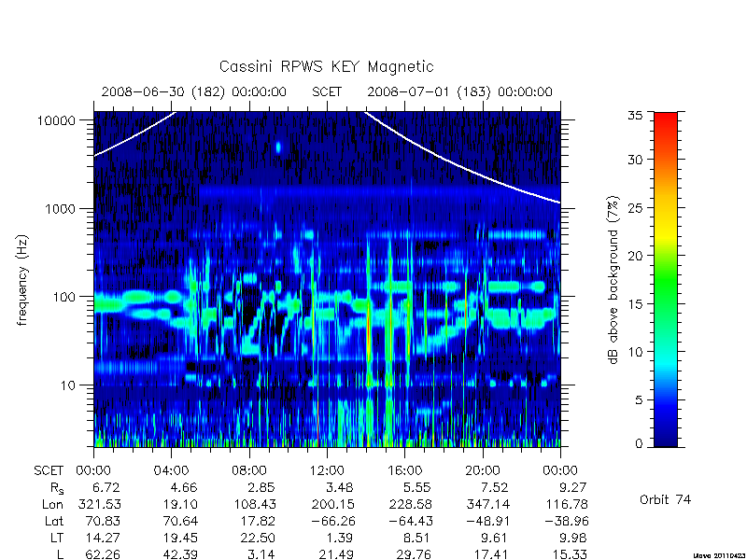Click the Rs value 5.55
The width and height of the screenshot is (747, 560).
coord(416,487)
